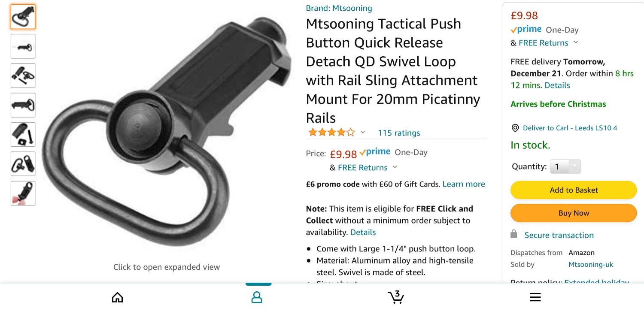The width and height of the screenshot is (644, 311).
Task: Expand FREE Returns chevron in buy box
Action: pos(576,42)
